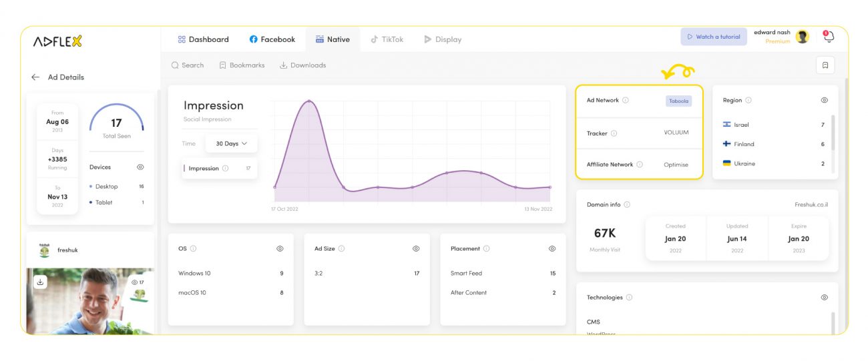
Task: Bookmark this ad using top-right icon
Action: [x=825, y=65]
